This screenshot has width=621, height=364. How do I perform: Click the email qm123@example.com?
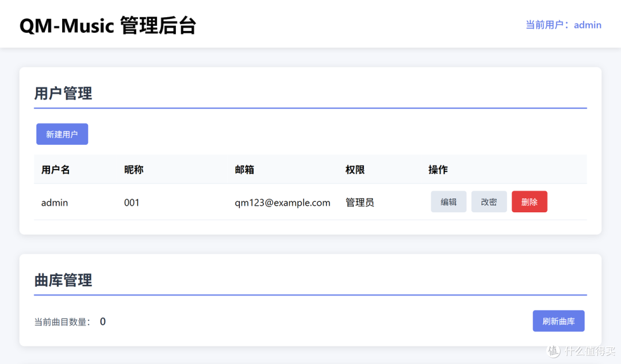[282, 202]
